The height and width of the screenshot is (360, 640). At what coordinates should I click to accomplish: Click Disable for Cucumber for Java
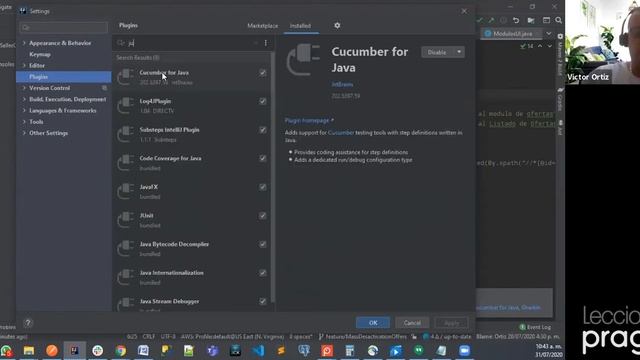[x=438, y=52]
